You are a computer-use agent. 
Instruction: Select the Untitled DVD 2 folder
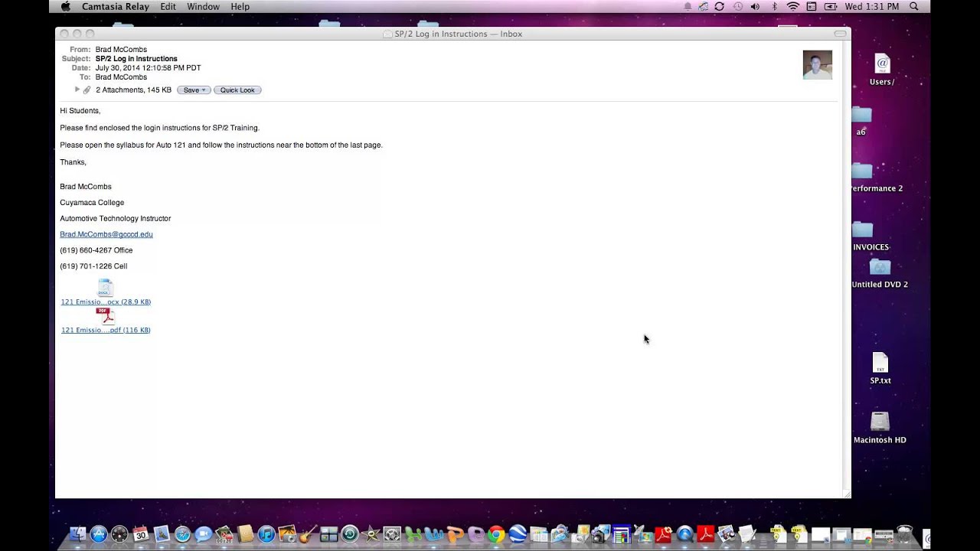click(x=880, y=273)
